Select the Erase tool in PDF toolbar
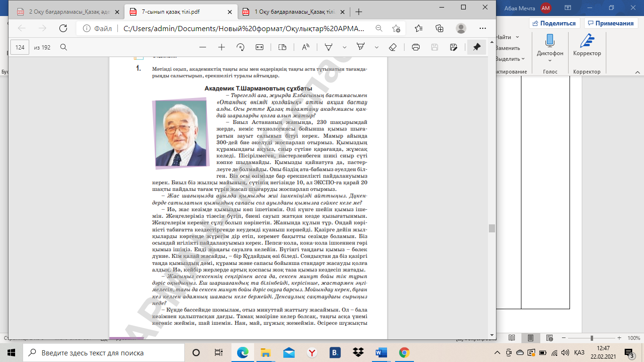The width and height of the screenshot is (644, 362). click(x=392, y=47)
